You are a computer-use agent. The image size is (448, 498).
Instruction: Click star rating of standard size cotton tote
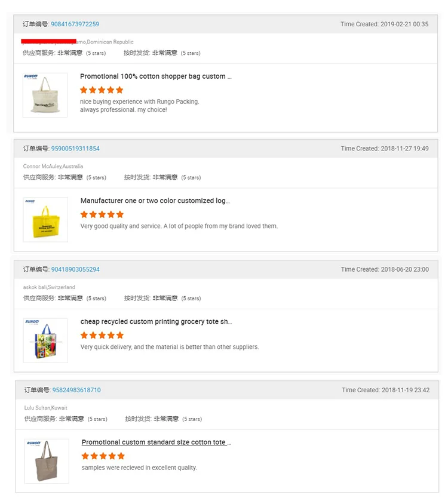[103, 456]
